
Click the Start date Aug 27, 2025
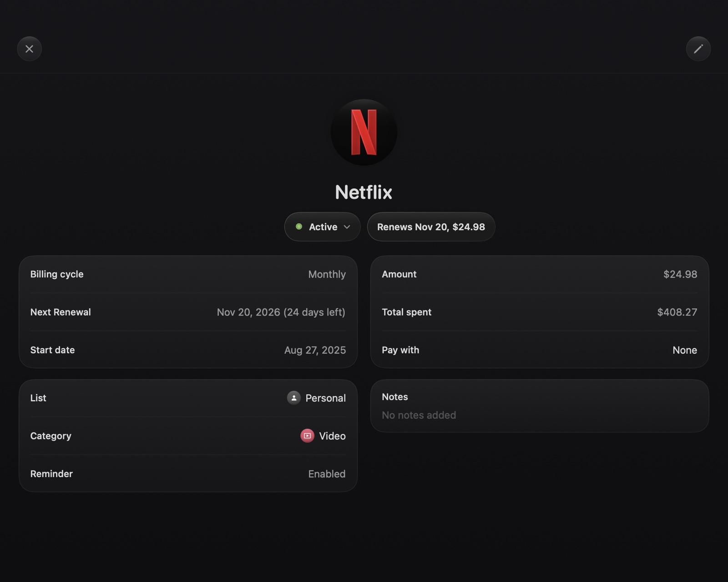[315, 350]
